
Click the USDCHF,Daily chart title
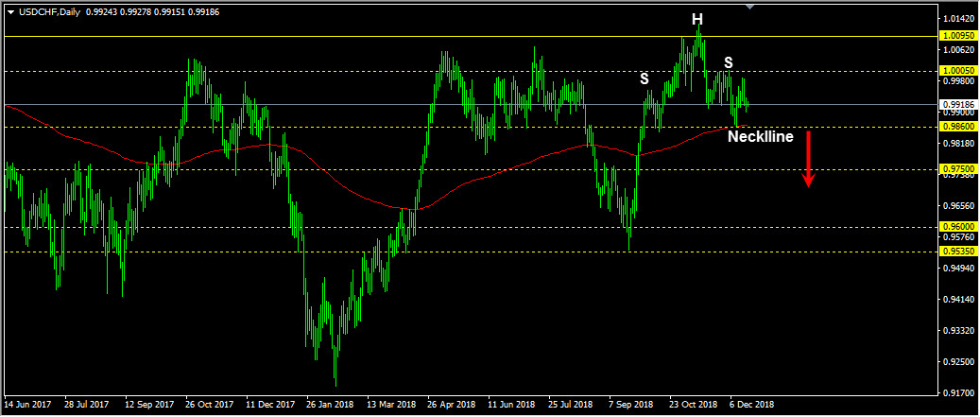pos(49,11)
